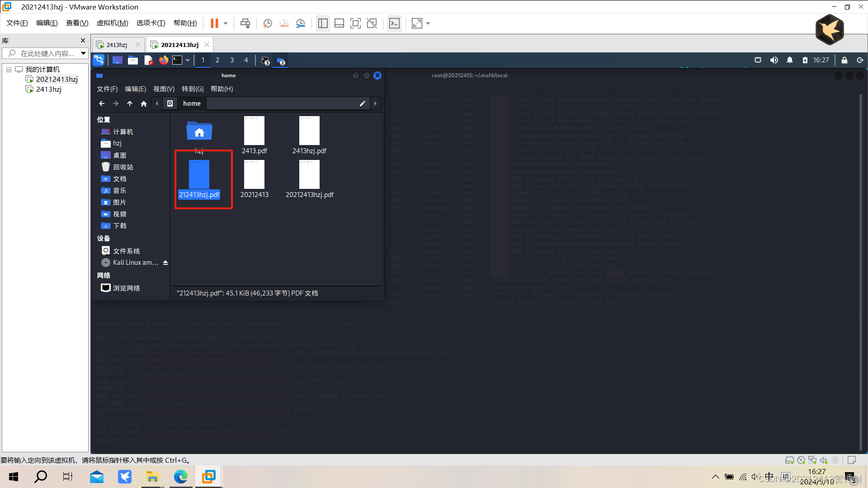Open the 虚拟机(M) menu
This screenshot has height=488, width=868.
pos(112,23)
